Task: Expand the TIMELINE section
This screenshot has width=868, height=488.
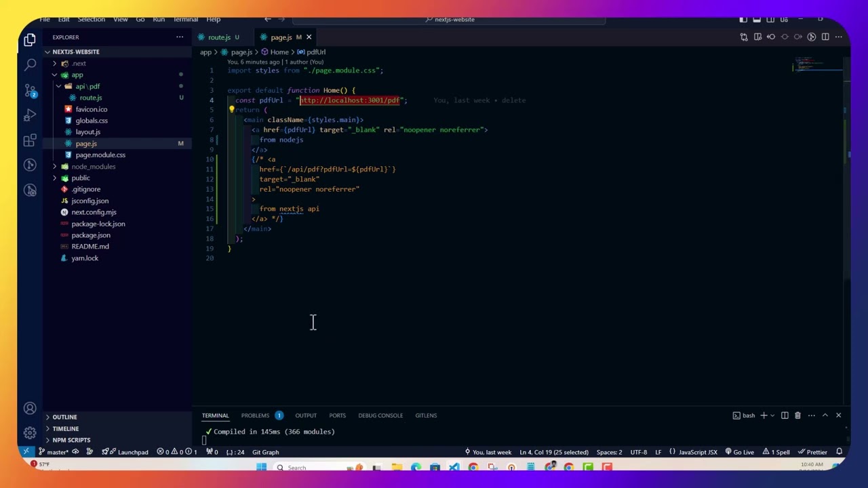Action: point(65,429)
